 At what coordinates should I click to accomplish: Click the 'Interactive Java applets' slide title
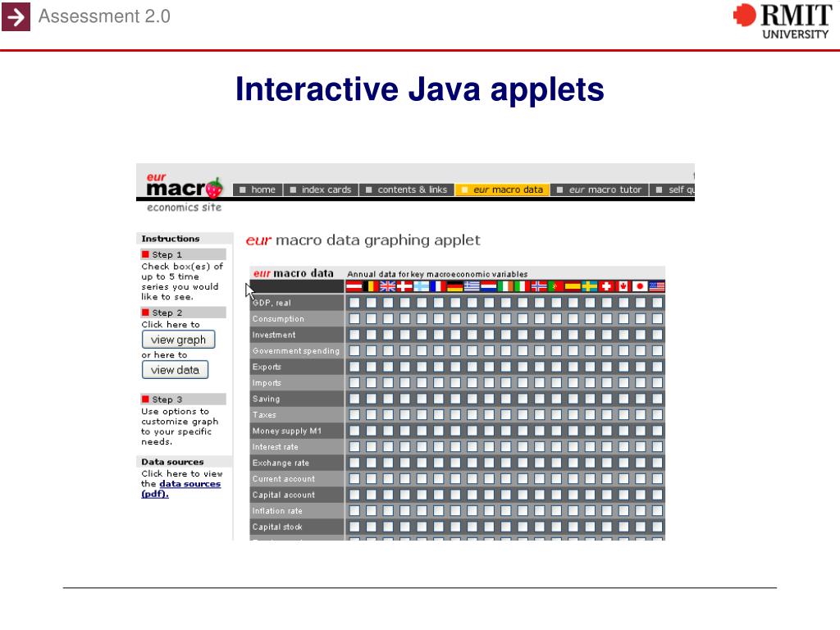(419, 89)
